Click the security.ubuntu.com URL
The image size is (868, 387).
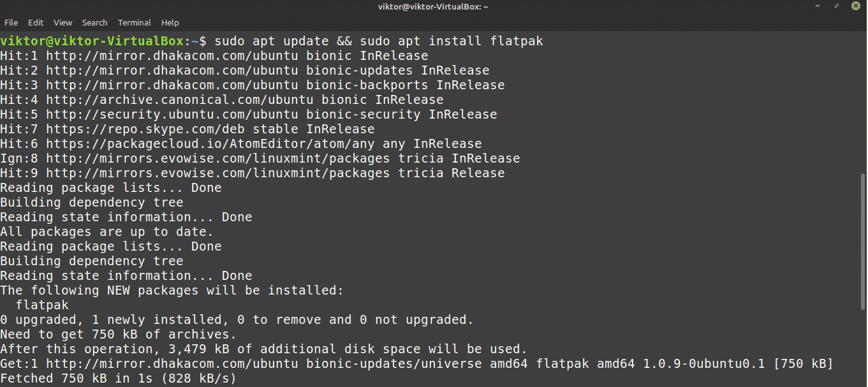172,115
